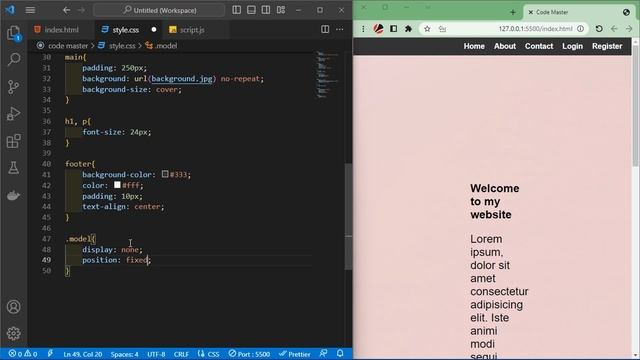This screenshot has height=360, width=640.
Task: Reload the browser page
Action: 599,29
